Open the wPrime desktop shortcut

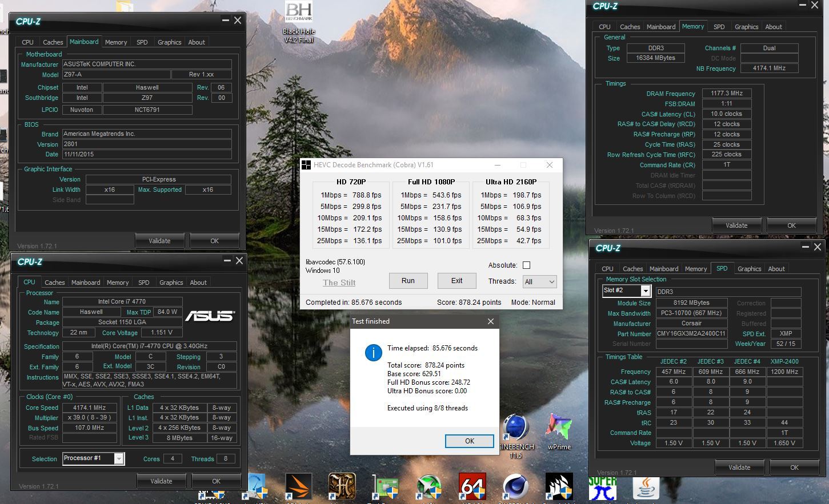click(559, 432)
